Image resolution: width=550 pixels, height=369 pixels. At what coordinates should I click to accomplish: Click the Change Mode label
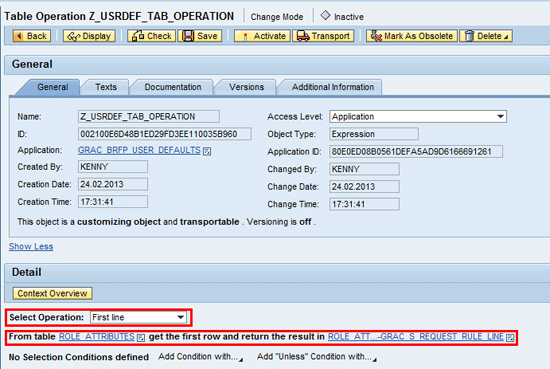coord(277,17)
